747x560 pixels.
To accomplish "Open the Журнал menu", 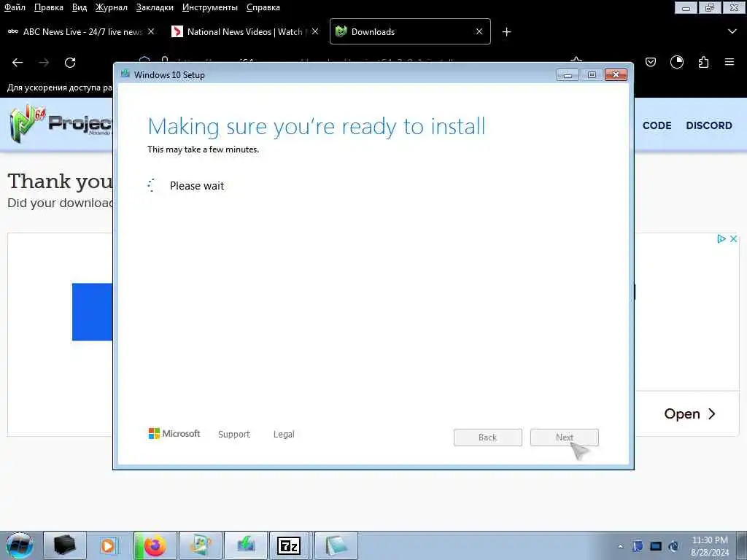I will pyautogui.click(x=111, y=7).
